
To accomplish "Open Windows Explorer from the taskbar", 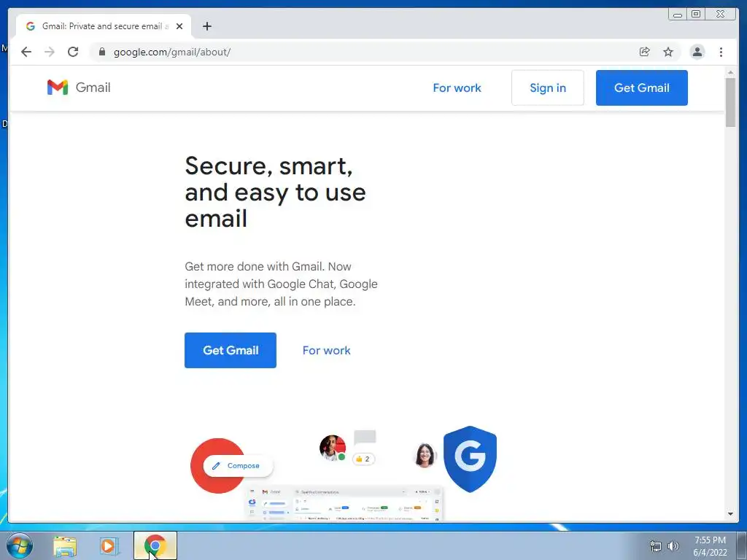I will 65,545.
